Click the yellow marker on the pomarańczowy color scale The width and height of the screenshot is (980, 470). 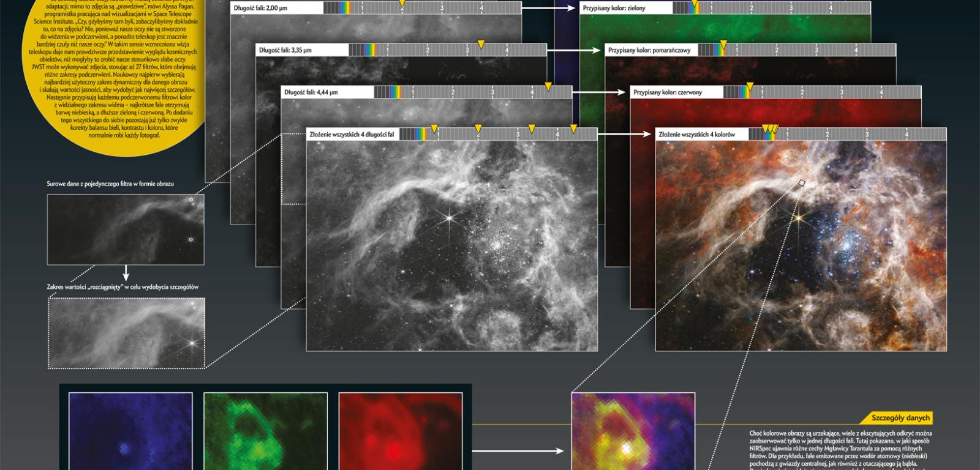click(723, 45)
